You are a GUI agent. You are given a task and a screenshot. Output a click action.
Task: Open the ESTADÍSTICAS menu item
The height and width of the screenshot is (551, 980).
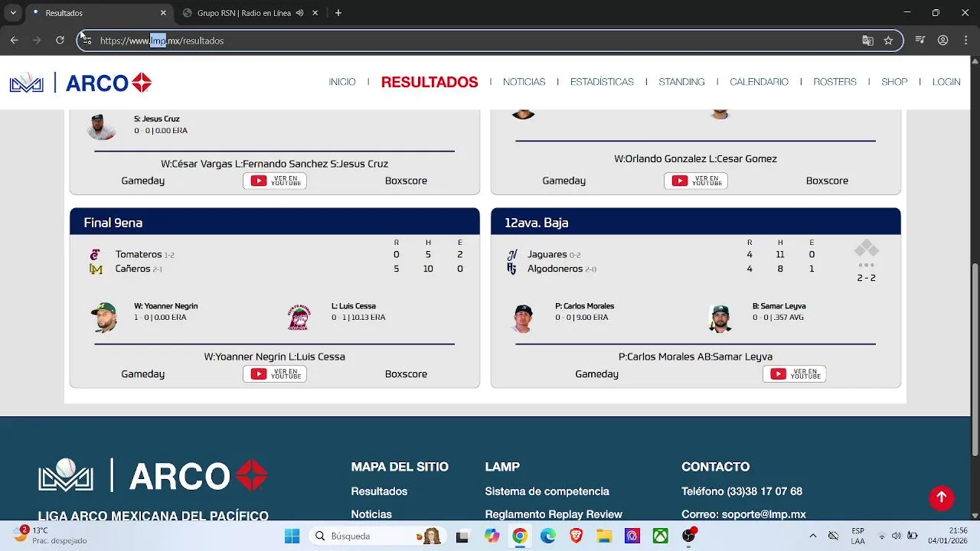[602, 82]
